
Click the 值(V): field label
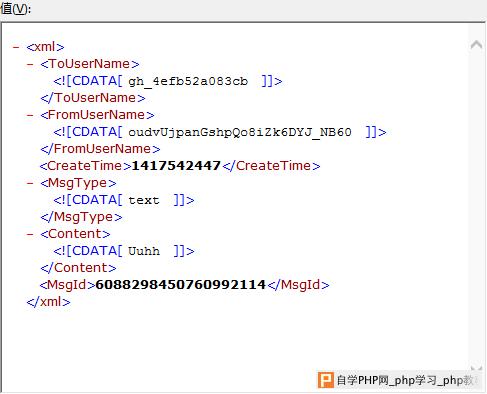[x=15, y=8]
